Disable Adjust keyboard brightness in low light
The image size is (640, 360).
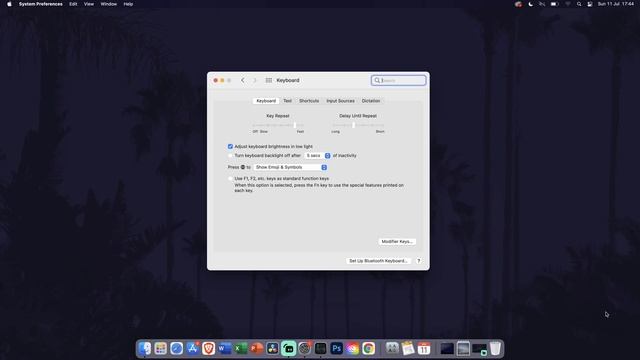point(230,147)
